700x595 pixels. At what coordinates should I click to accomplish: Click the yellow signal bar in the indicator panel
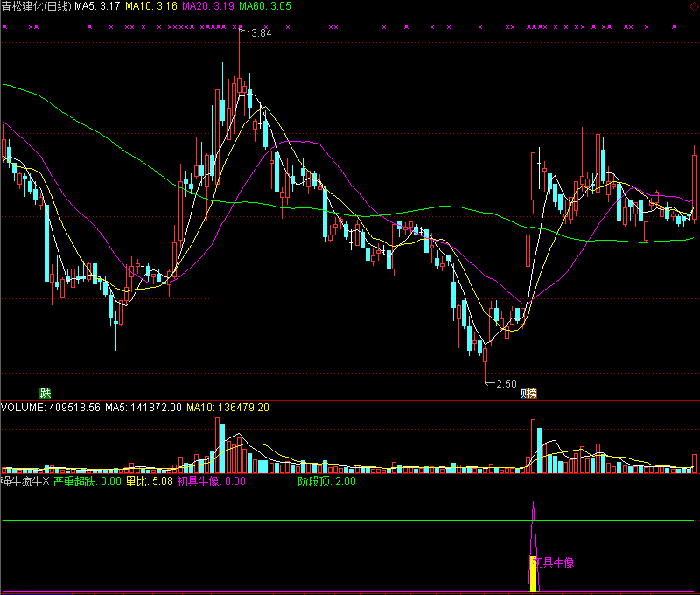point(533,574)
